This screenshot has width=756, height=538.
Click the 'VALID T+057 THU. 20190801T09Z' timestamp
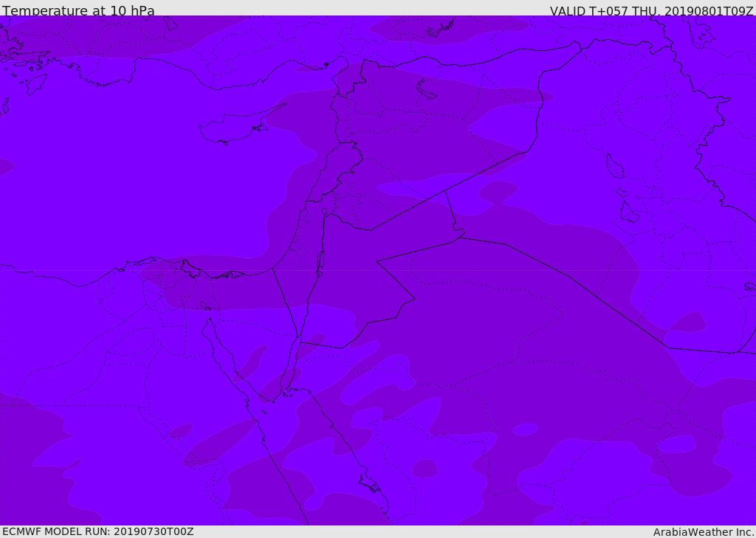[x=652, y=10]
